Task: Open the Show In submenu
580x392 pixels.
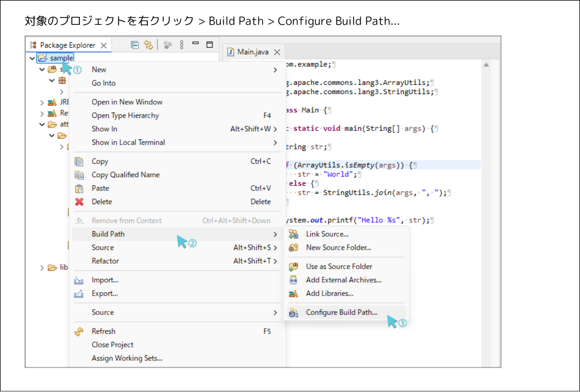Action: [177, 129]
